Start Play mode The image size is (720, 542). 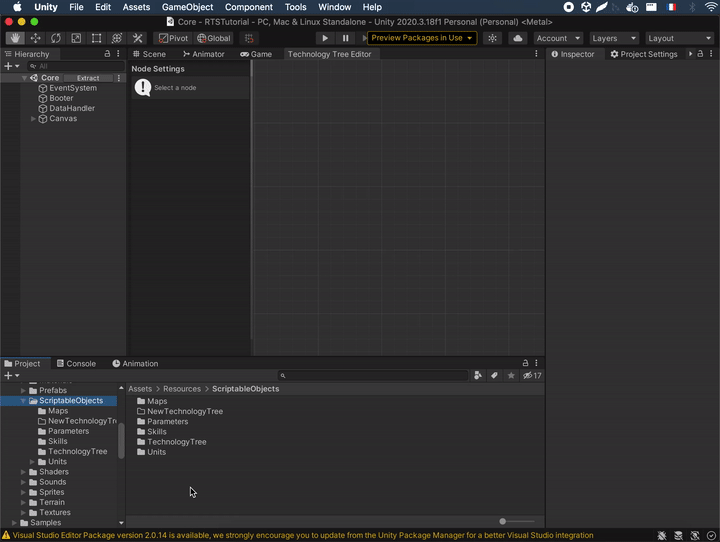click(325, 38)
